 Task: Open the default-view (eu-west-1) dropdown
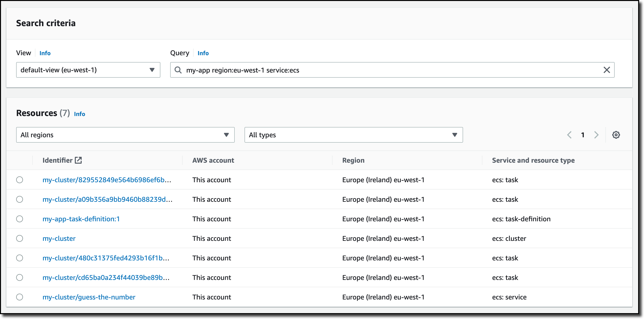88,70
